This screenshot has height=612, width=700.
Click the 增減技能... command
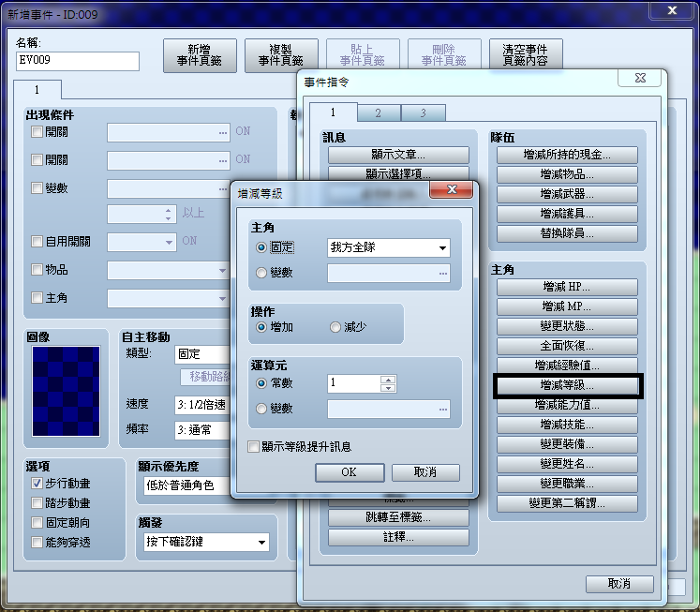tap(567, 425)
